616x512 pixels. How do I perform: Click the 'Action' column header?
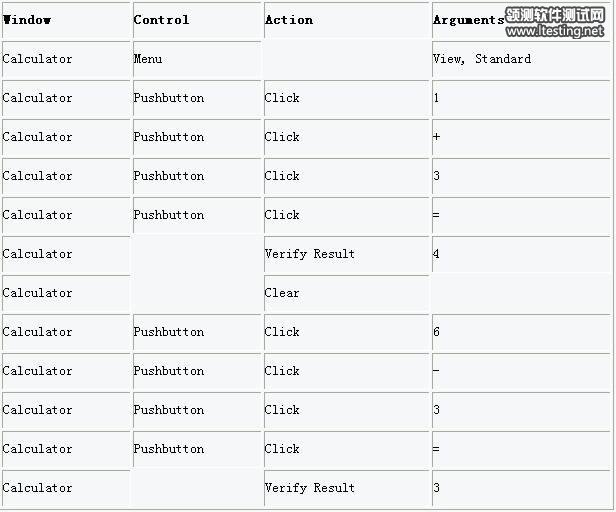(289, 20)
